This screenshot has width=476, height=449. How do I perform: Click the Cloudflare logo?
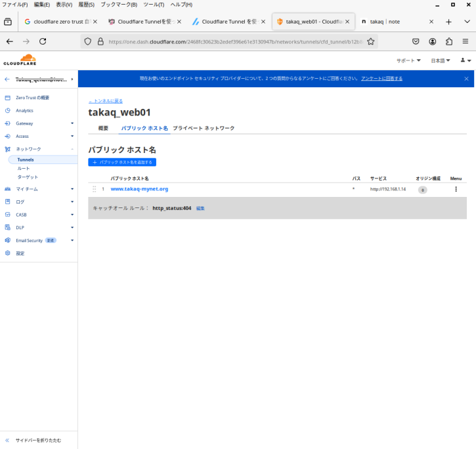click(x=20, y=60)
